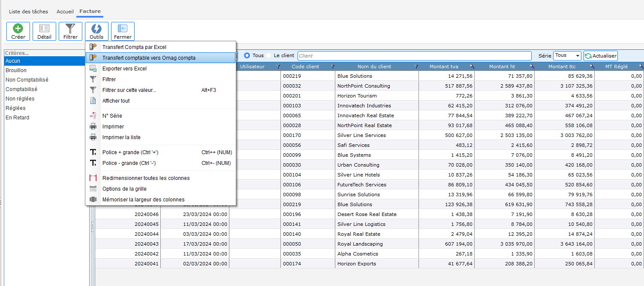Select the Le client radio button
This screenshot has height=286, width=644.
pos(269,55)
